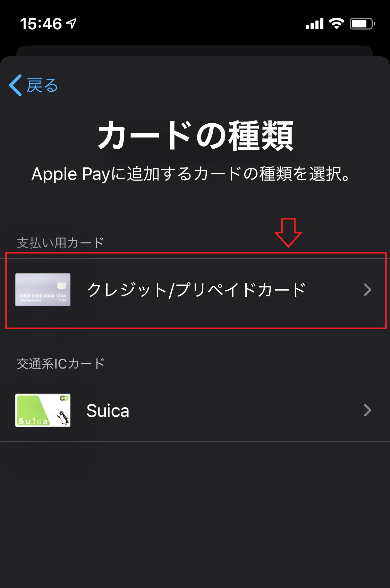Image resolution: width=390 pixels, height=588 pixels.
Task: Tap the battery indicator icon
Action: pyautogui.click(x=362, y=24)
